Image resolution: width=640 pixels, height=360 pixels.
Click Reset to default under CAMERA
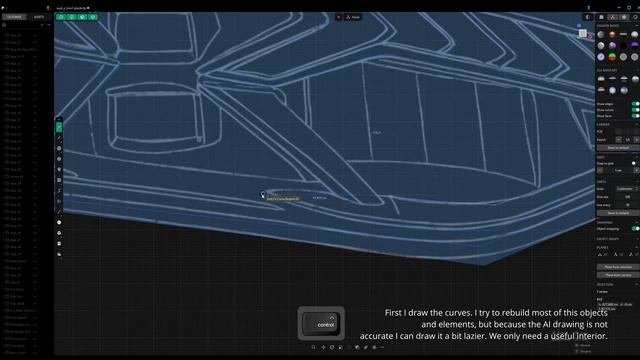coord(618,148)
